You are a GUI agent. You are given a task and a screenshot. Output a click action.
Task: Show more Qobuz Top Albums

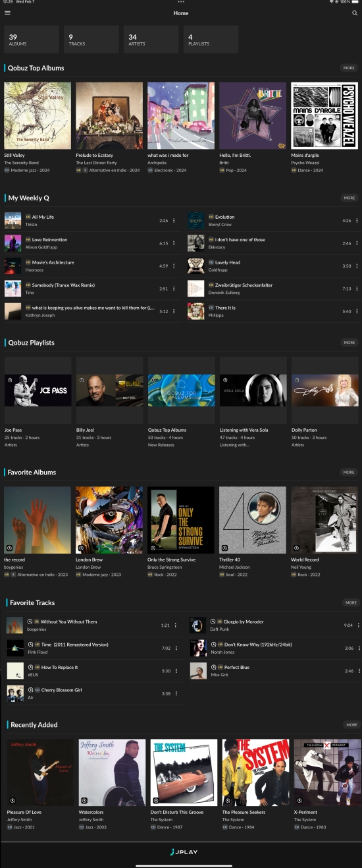349,68
